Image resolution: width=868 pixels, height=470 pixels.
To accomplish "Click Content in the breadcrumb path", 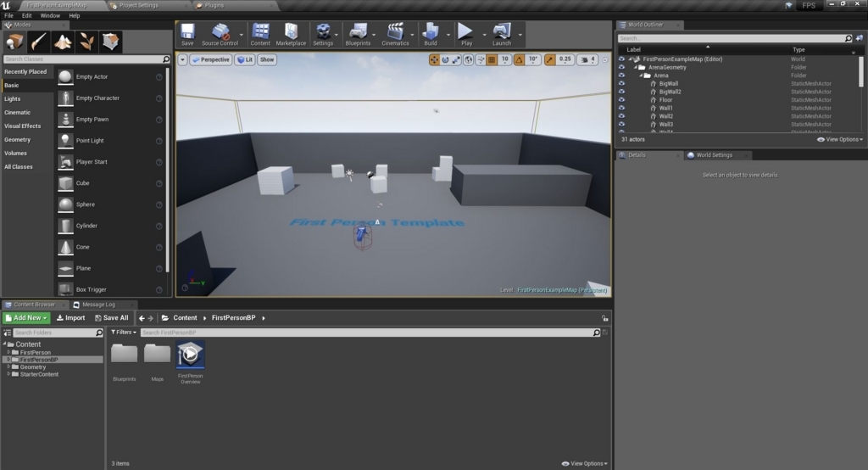I will coord(185,317).
